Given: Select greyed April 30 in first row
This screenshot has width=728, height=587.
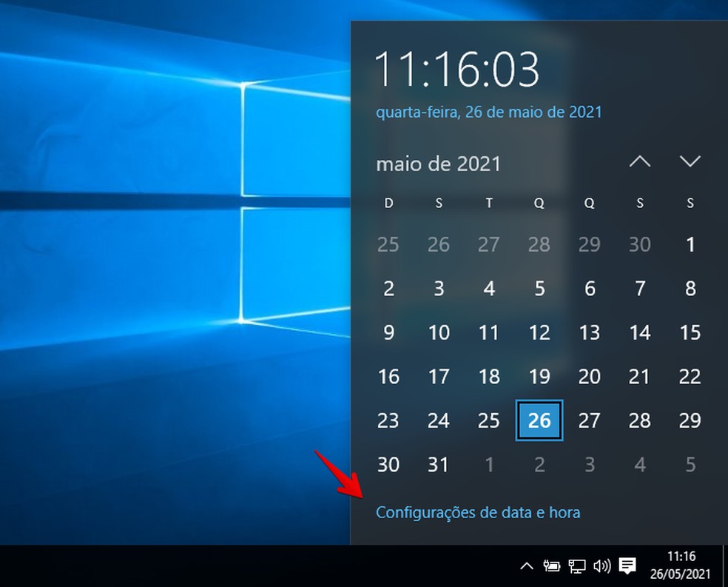Looking at the screenshot, I should (640, 244).
